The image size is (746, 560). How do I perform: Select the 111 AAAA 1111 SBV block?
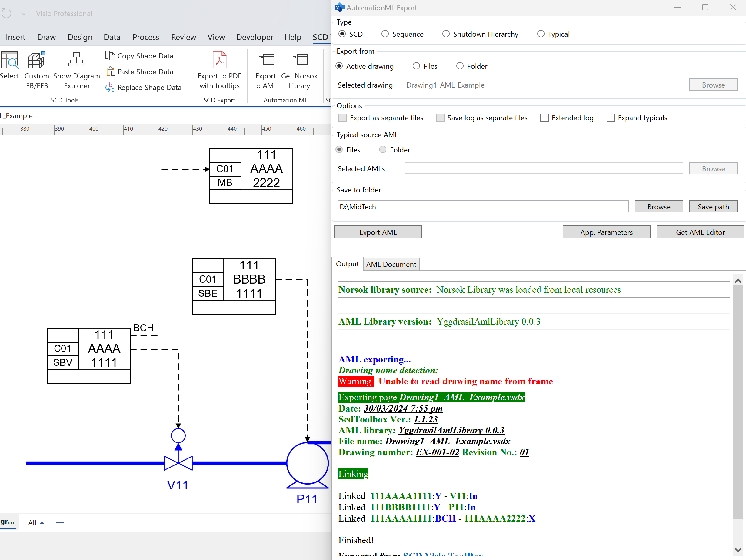click(x=89, y=356)
